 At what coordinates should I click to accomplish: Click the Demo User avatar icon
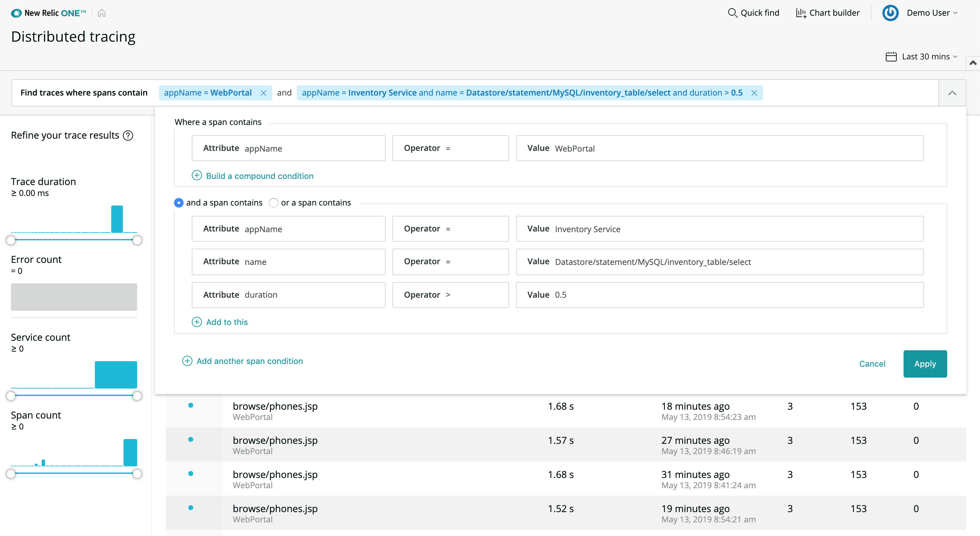890,13
